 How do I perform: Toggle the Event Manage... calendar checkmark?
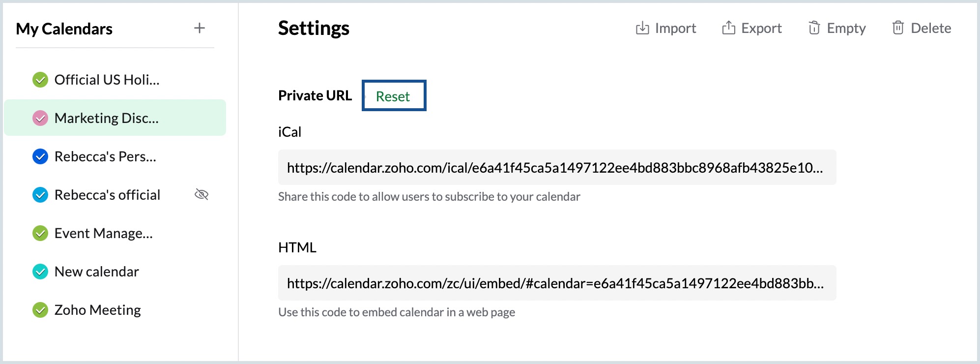tap(40, 233)
